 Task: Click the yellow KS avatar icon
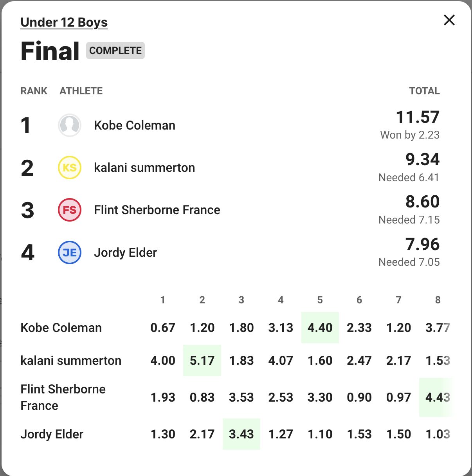70,168
